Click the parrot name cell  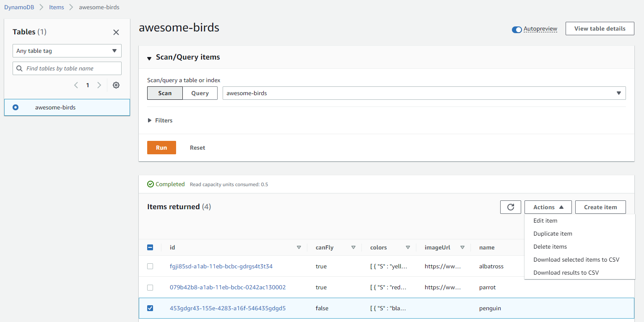point(487,287)
